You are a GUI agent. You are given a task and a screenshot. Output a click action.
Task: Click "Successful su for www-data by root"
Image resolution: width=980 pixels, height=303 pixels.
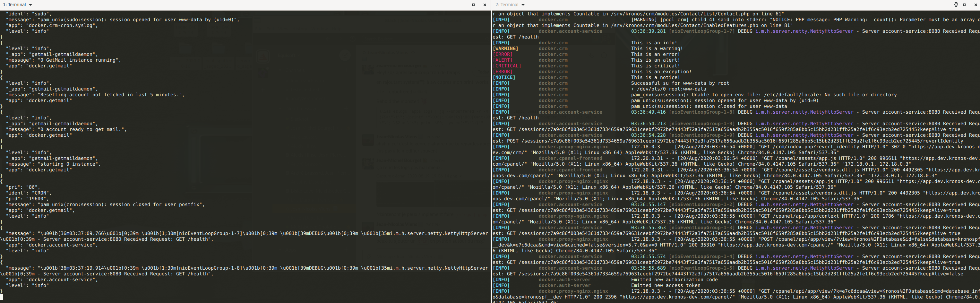pyautogui.click(x=680, y=83)
